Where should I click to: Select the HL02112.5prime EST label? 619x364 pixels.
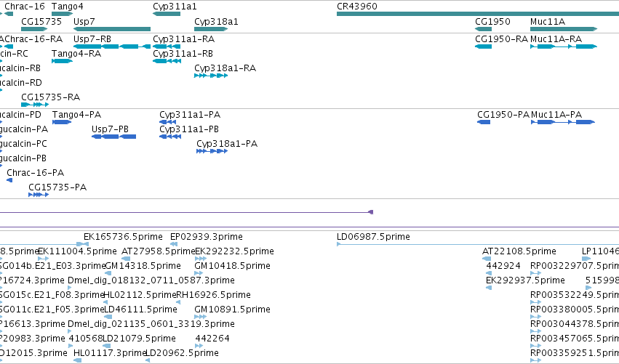click(x=140, y=295)
